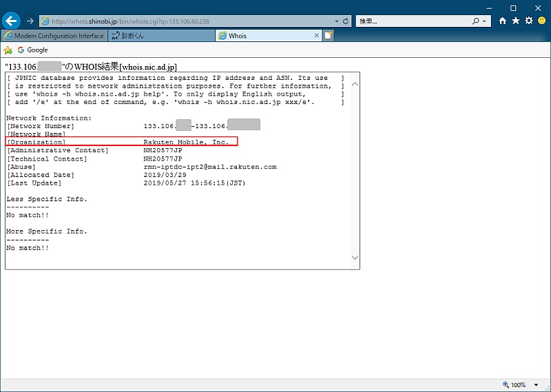Viewport: 551px width, 392px height.
Task: Click Last Update value 2019/05/27 15:56:15(JST)
Action: [194, 183]
